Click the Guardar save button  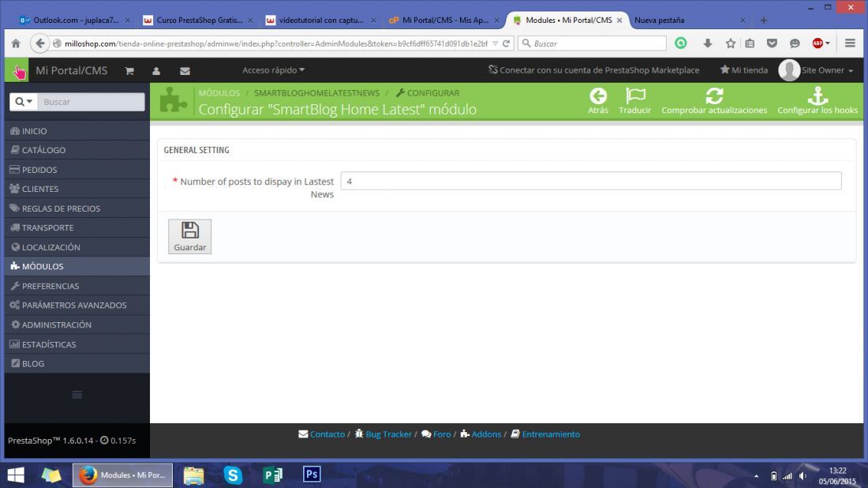point(190,237)
